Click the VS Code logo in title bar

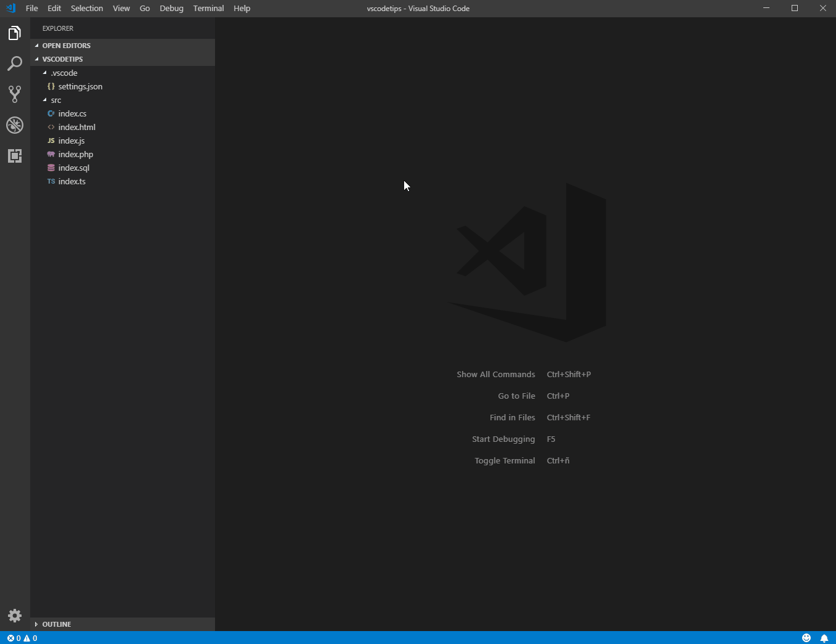point(11,8)
